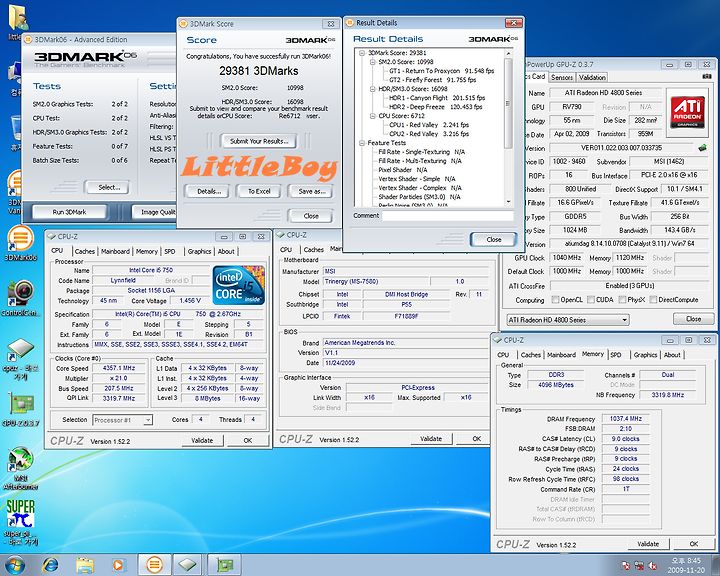This screenshot has height=576, width=720.
Task: Select 'Pixel Shader N/A' tree row
Action: pyautogui.click(x=403, y=169)
